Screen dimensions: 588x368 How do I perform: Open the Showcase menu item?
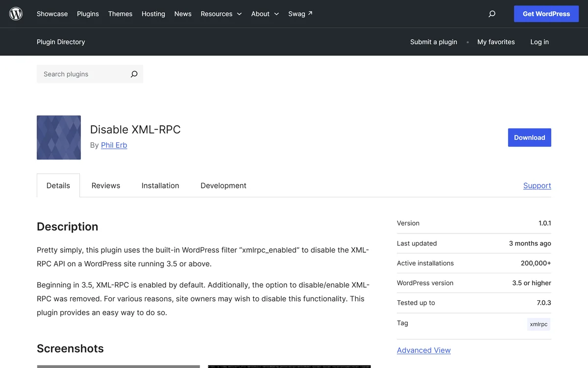point(52,14)
